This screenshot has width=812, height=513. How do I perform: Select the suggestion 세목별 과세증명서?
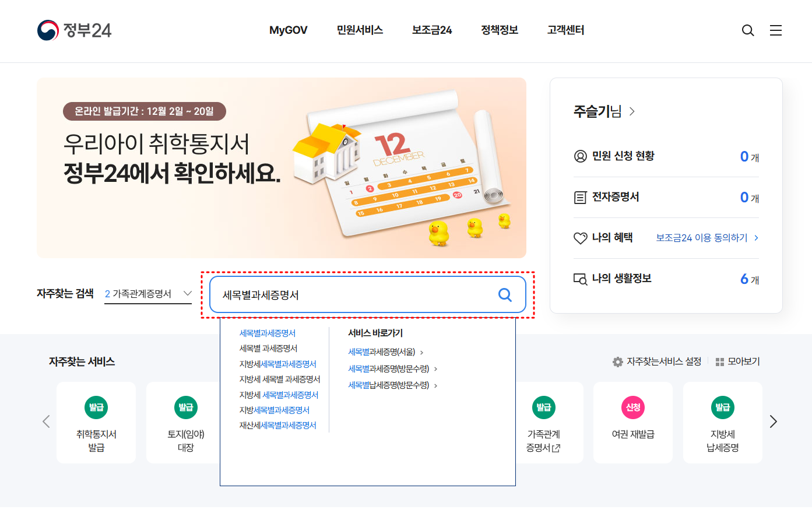pyautogui.click(x=269, y=349)
